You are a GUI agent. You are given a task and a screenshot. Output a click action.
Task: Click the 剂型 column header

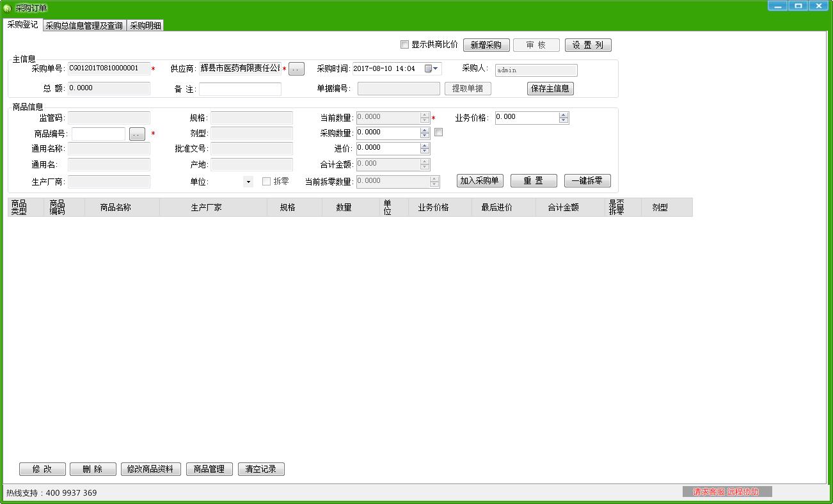667,207
